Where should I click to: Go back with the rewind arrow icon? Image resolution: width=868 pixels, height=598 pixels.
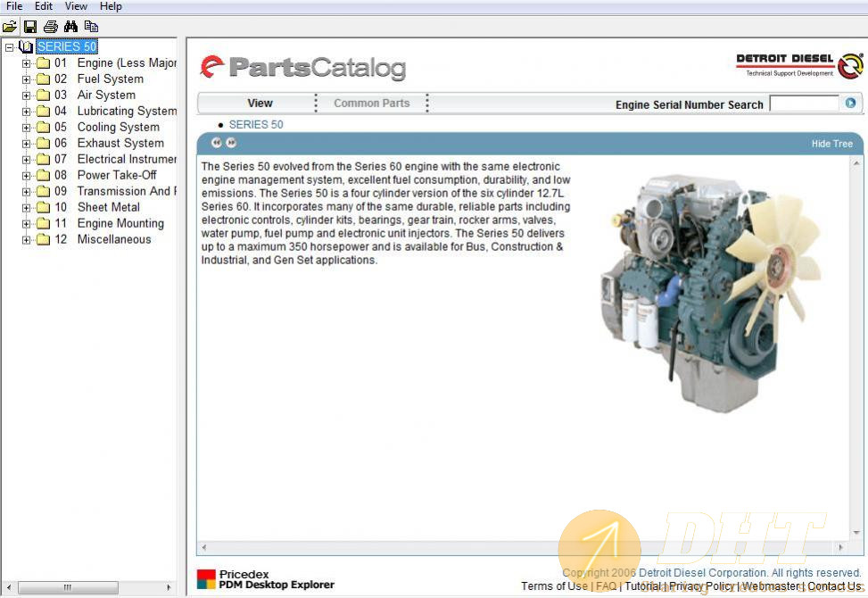pos(216,143)
